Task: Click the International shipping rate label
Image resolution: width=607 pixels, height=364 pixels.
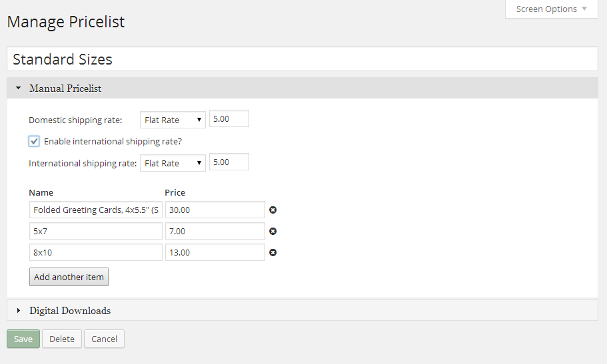Action: [x=83, y=164]
